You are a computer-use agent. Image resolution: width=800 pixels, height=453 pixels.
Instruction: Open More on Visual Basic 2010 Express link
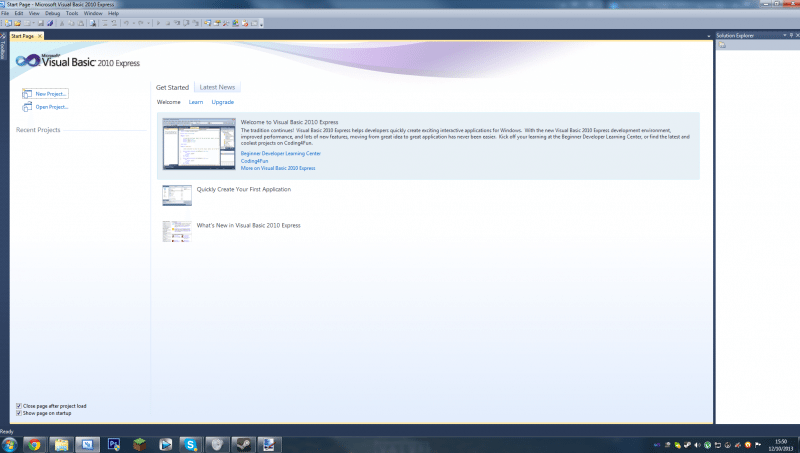[278, 168]
